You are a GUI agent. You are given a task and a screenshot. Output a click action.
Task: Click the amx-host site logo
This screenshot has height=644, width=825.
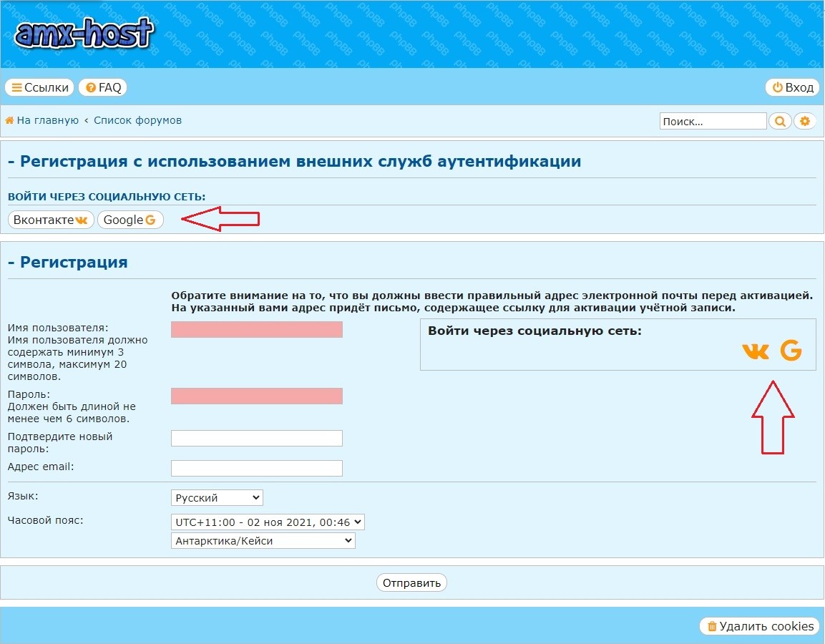pyautogui.click(x=84, y=34)
